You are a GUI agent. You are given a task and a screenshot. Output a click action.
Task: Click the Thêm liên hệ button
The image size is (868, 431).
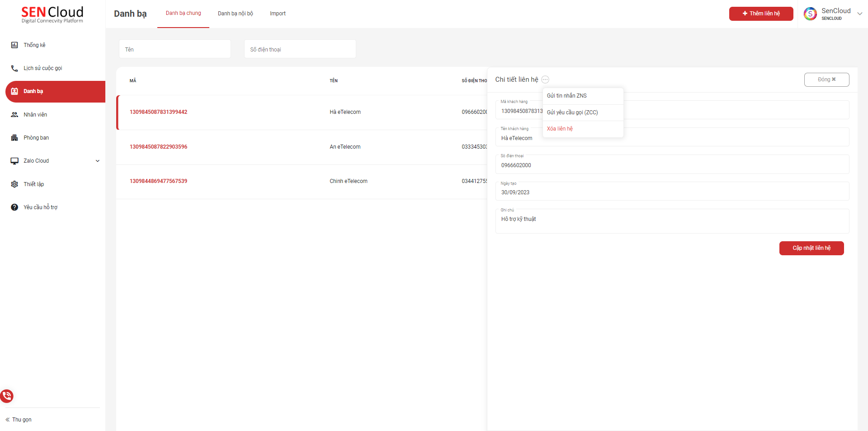pyautogui.click(x=761, y=14)
